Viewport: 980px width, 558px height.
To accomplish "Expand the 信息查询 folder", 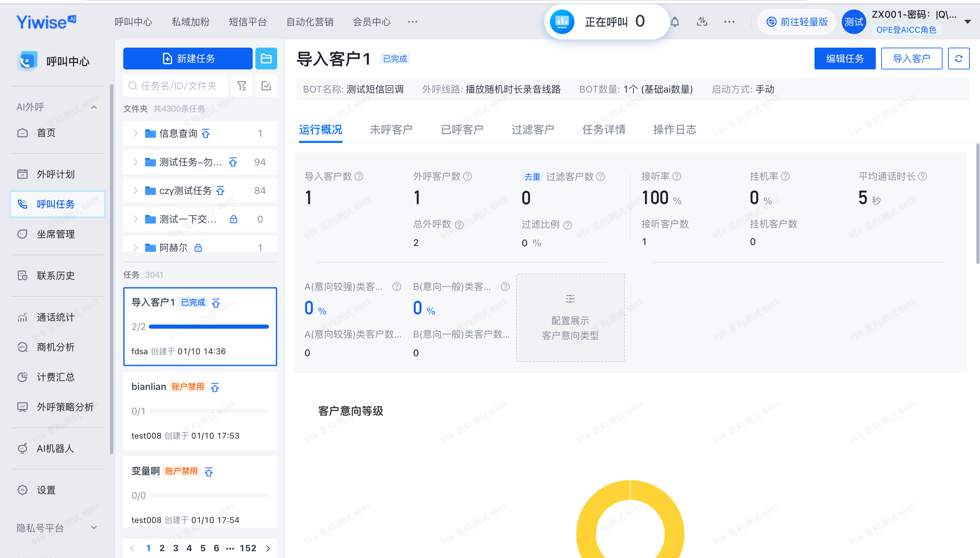I will 135,133.
